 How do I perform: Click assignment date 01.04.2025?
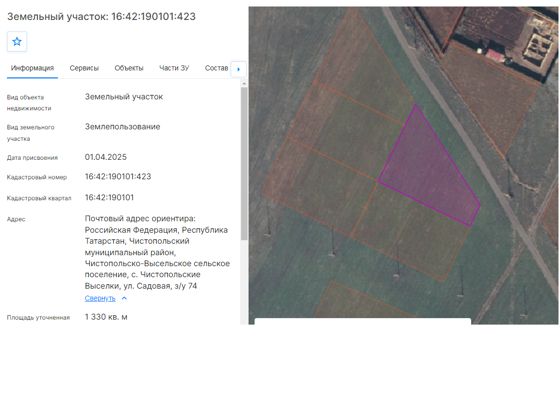coord(106,157)
